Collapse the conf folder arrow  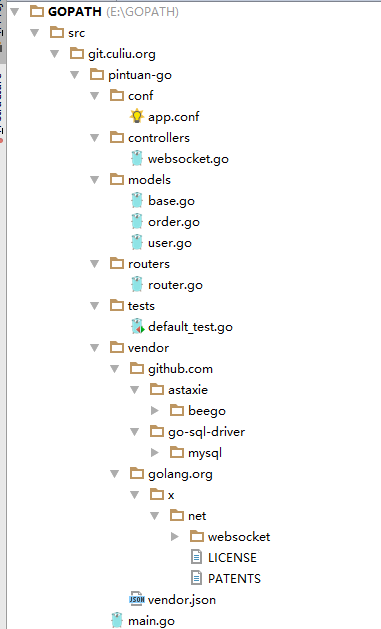[95, 95]
